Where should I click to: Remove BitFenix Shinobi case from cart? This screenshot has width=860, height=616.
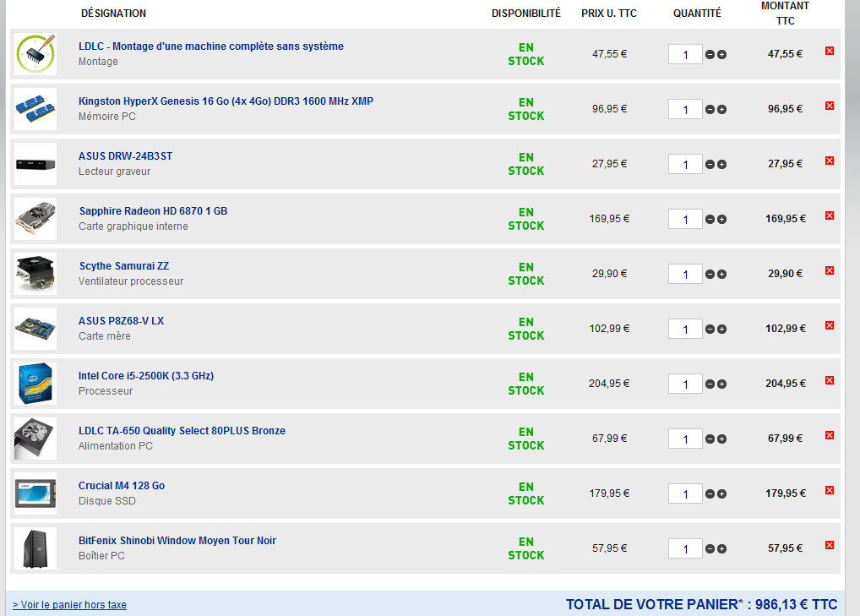pos(830,545)
